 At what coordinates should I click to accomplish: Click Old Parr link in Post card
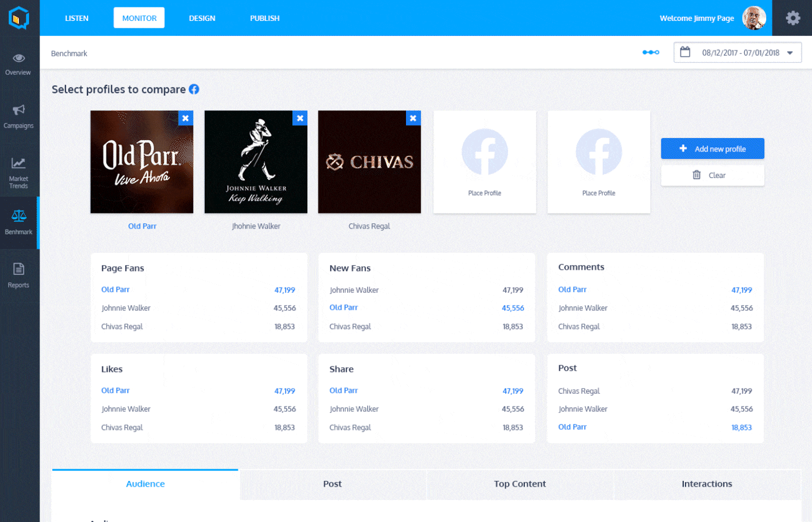pos(572,427)
